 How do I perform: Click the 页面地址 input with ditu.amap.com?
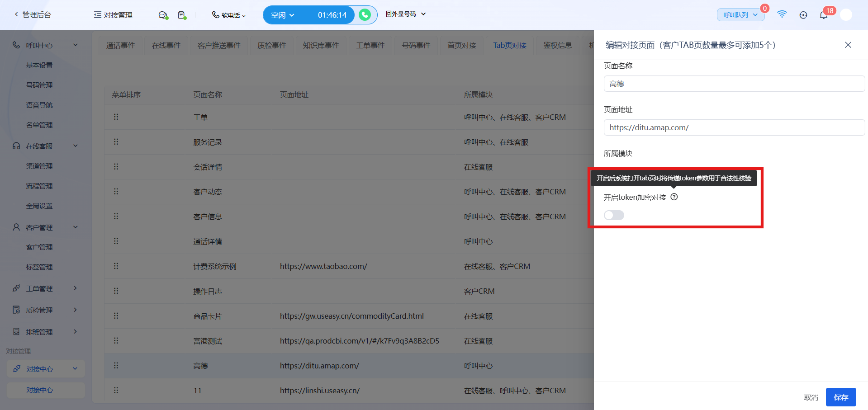(x=734, y=127)
